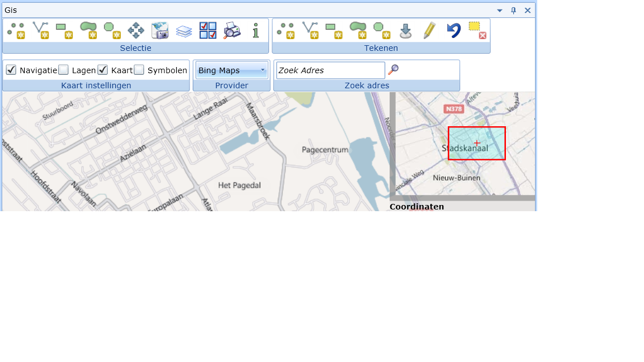Screen dimensions: 644x362
Task: Take a map snapshot with camera icon
Action: 160,31
